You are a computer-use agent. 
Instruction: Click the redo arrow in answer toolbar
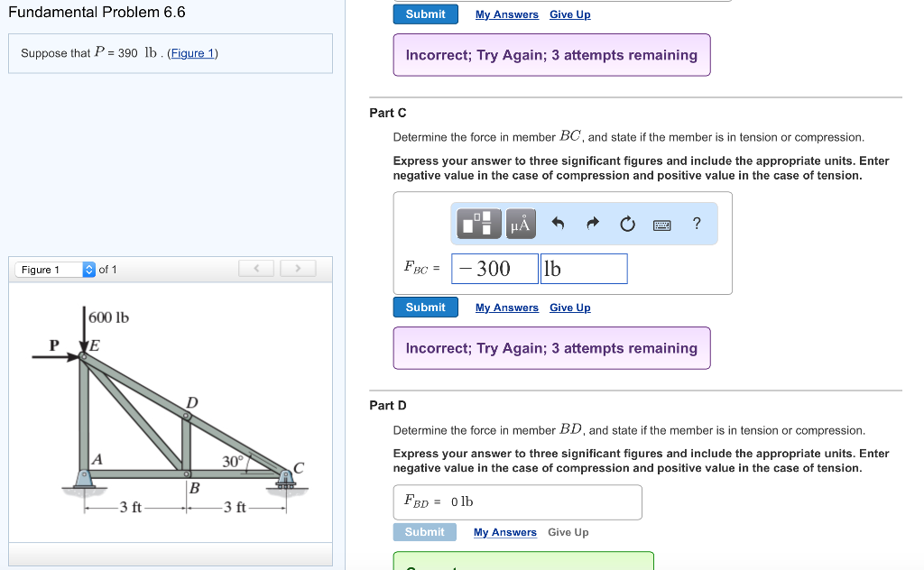592,224
